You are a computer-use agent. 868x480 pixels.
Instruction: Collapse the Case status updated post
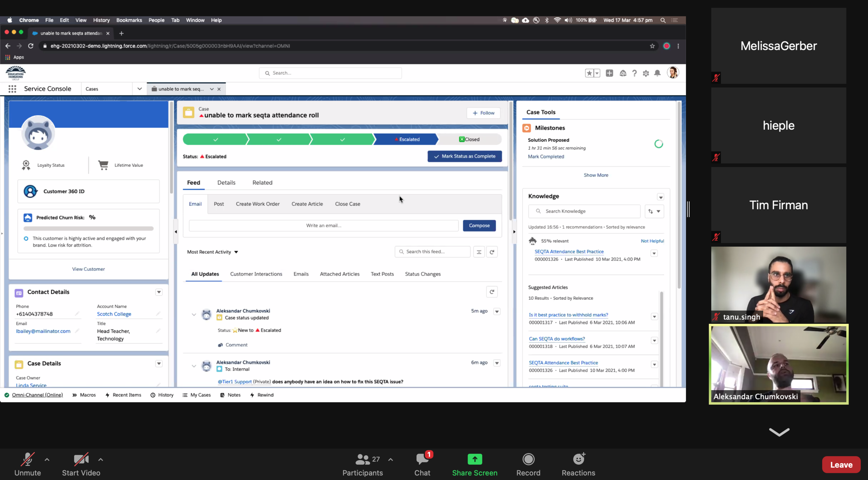click(x=194, y=314)
